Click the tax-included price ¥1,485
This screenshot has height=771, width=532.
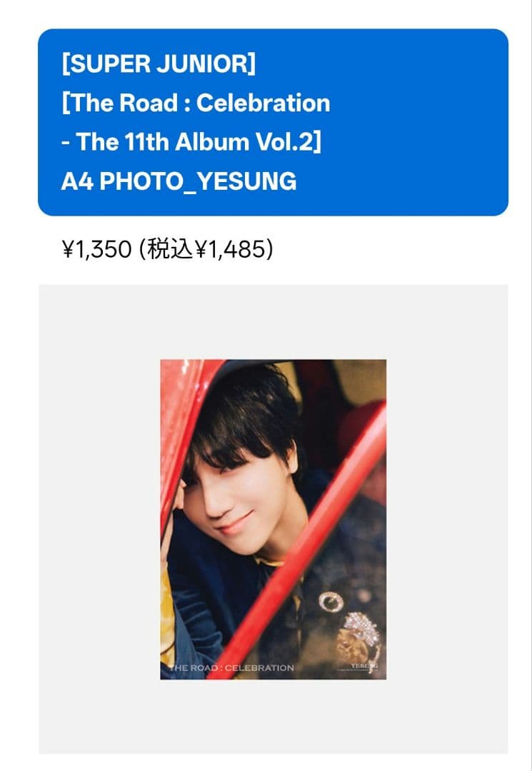(230, 249)
